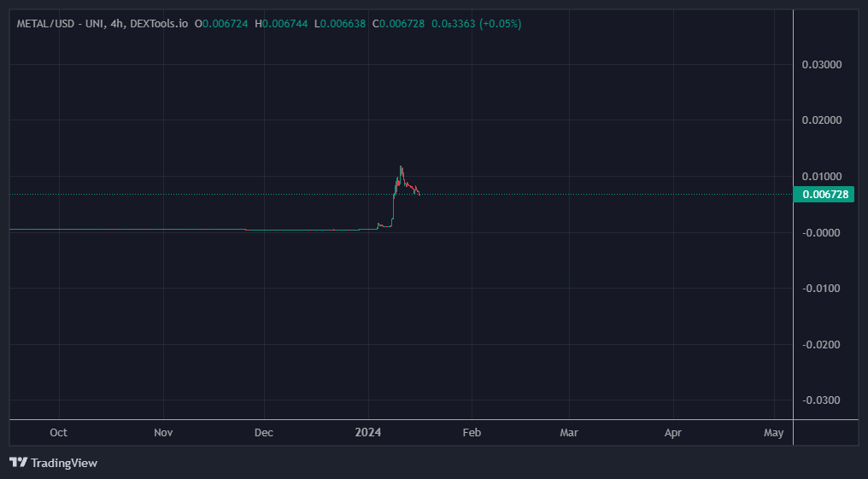868x479 pixels.
Task: Click the Feb label on time axis
Action: tap(472, 433)
